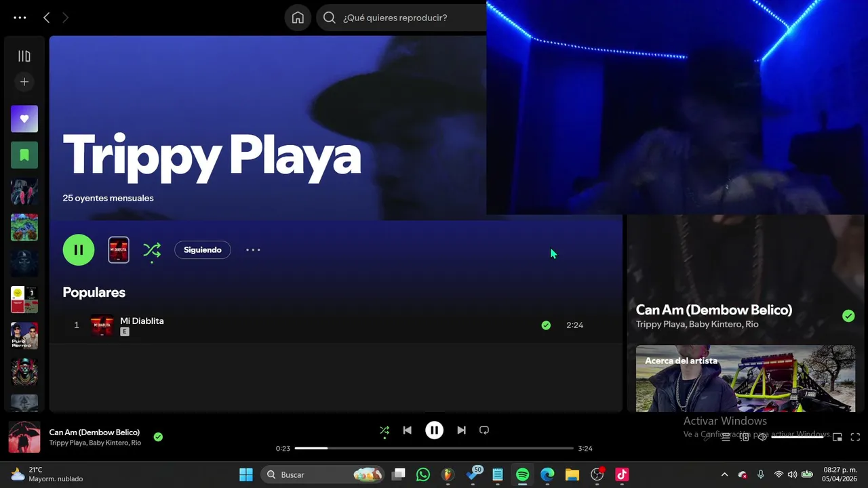Screen dimensions: 868x488
Task: Click the Siguiendo follow button
Action: tap(202, 250)
